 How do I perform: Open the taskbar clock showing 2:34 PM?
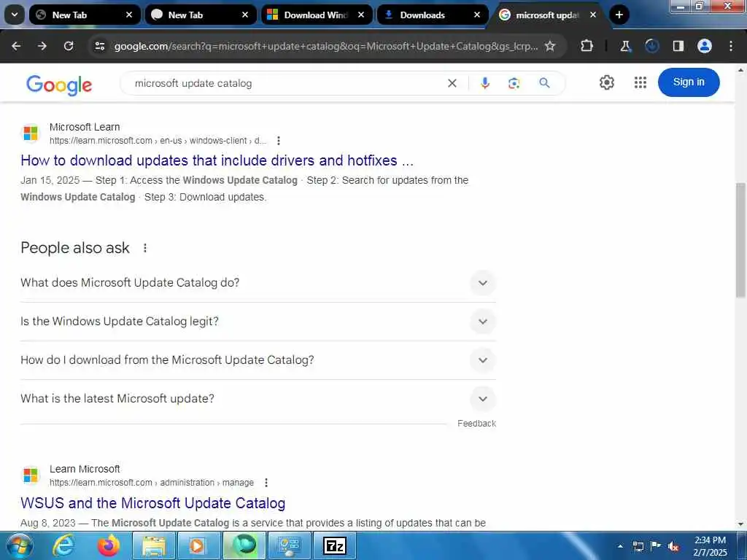pos(710,546)
